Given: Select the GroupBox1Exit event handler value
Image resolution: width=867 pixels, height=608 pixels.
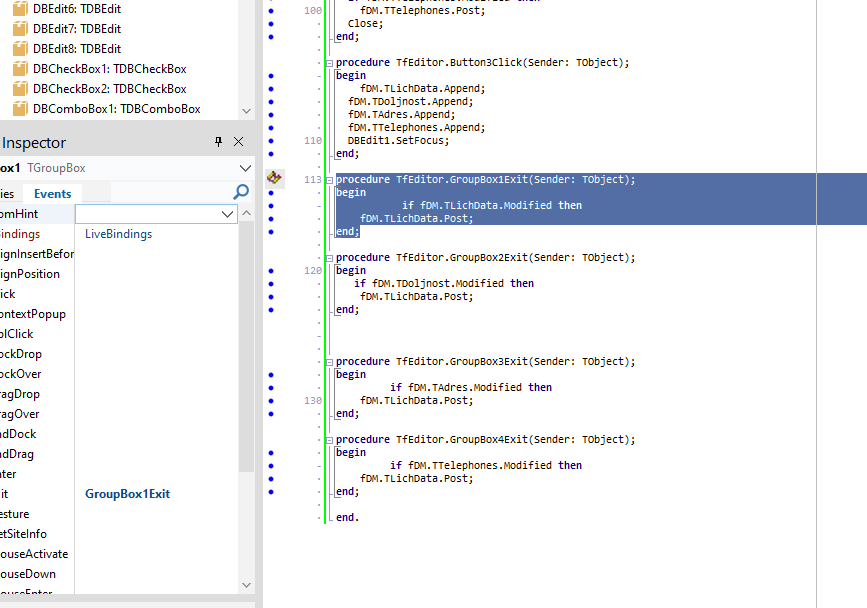Looking at the screenshot, I should click(127, 494).
